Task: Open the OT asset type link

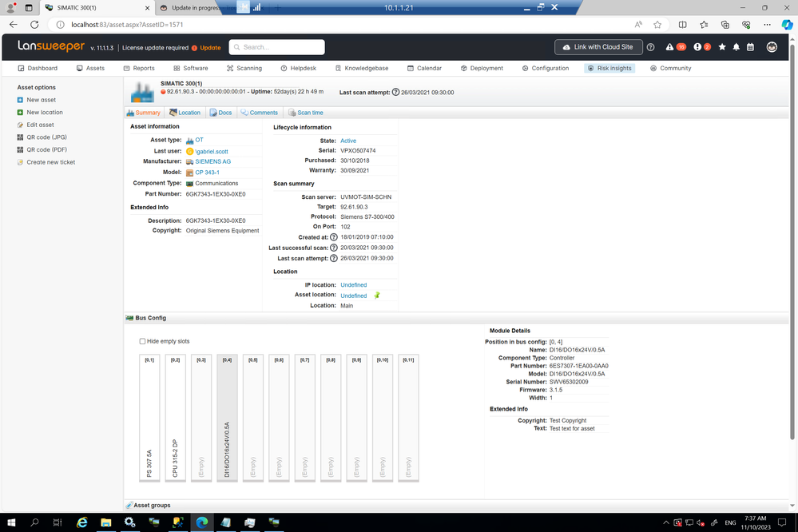Action: click(199, 140)
